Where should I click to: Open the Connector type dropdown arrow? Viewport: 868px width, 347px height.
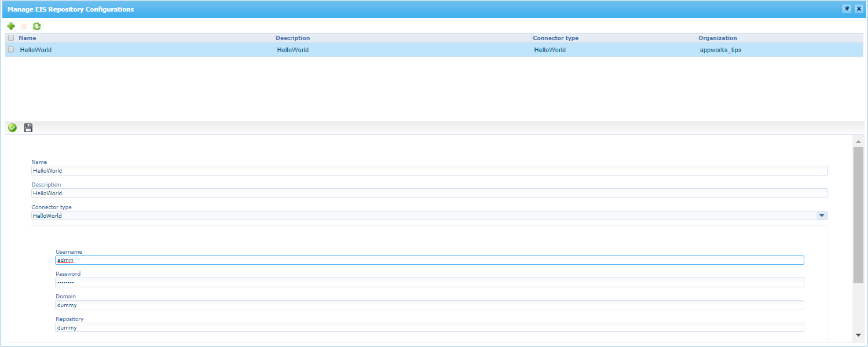(x=821, y=215)
